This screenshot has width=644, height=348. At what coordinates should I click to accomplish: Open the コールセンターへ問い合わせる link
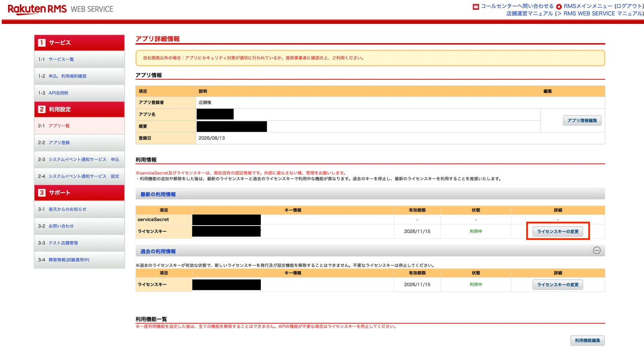click(x=517, y=6)
